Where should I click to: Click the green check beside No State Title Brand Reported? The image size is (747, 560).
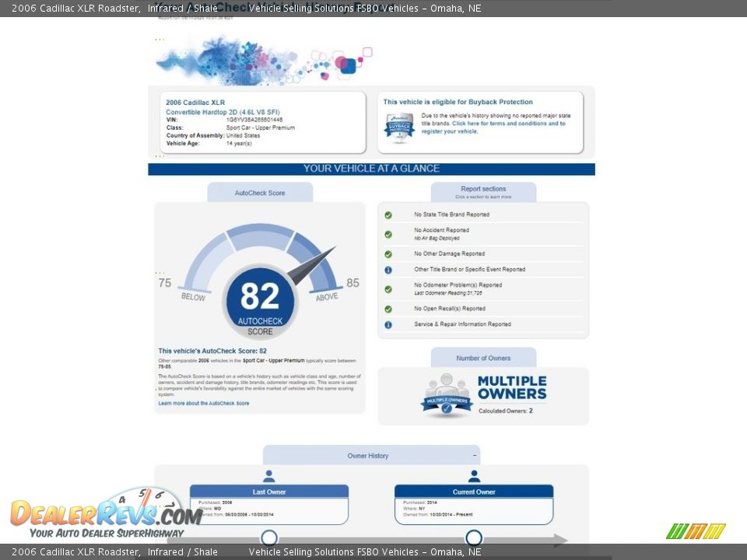click(x=388, y=215)
